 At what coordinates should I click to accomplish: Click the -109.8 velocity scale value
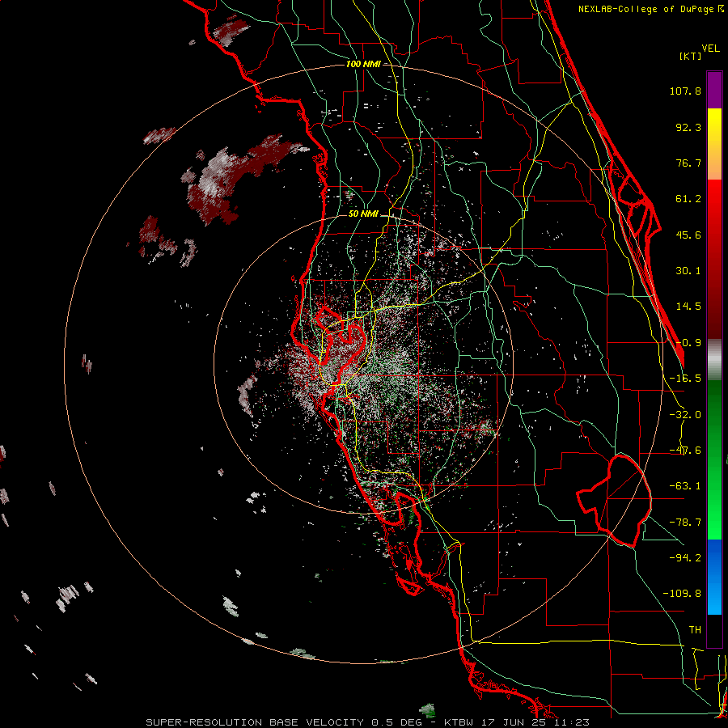(682, 594)
